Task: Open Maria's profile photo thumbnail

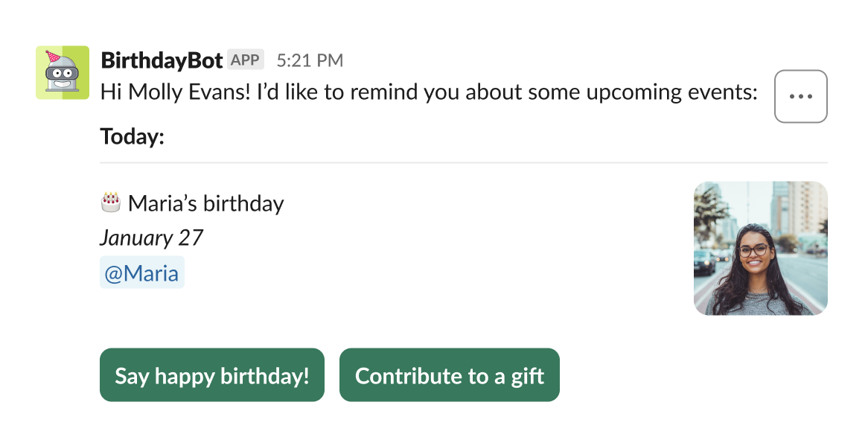Action: coord(760,247)
